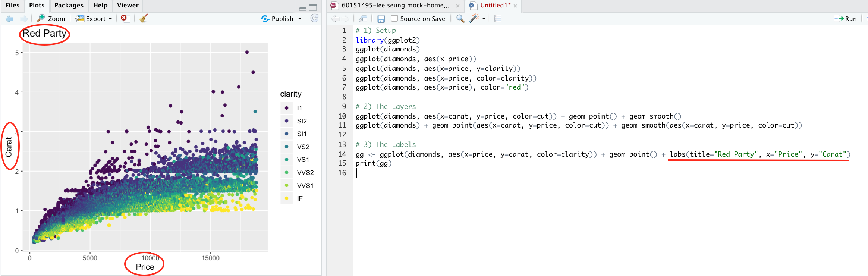Switch to the Files tab
The height and width of the screenshot is (276, 868).
(12, 5)
